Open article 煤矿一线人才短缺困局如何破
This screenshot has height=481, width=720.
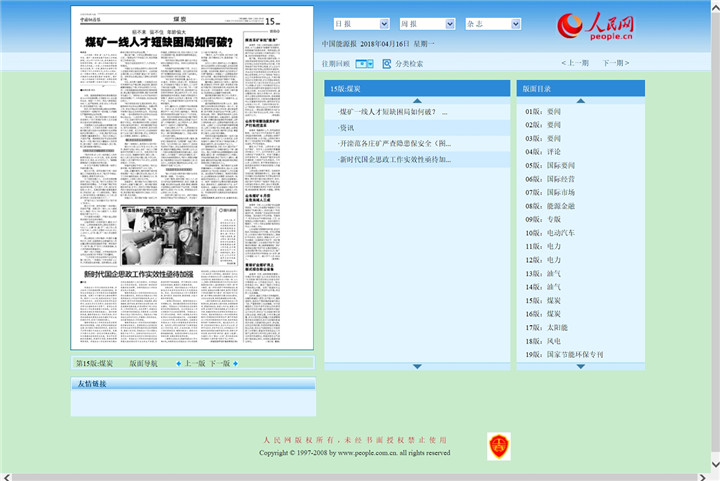tap(389, 112)
